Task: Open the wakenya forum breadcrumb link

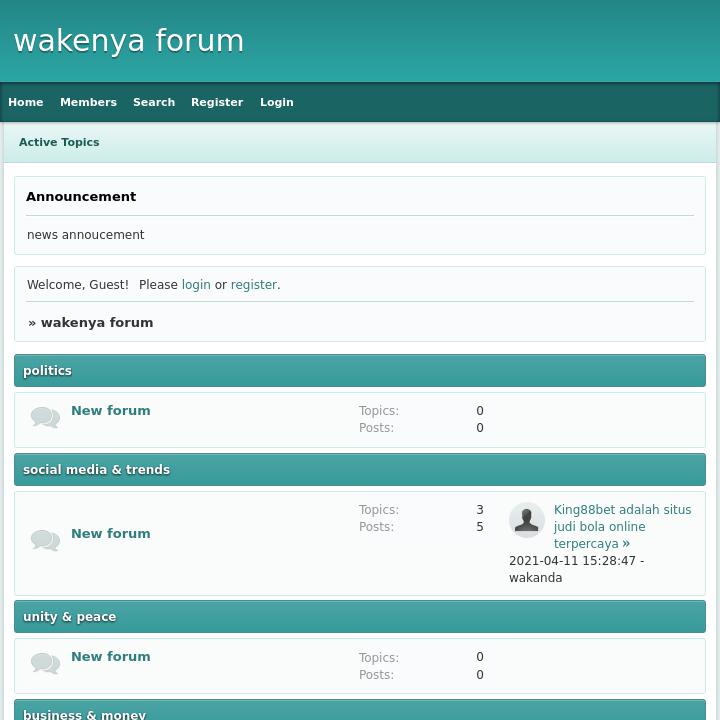Action: (x=97, y=323)
